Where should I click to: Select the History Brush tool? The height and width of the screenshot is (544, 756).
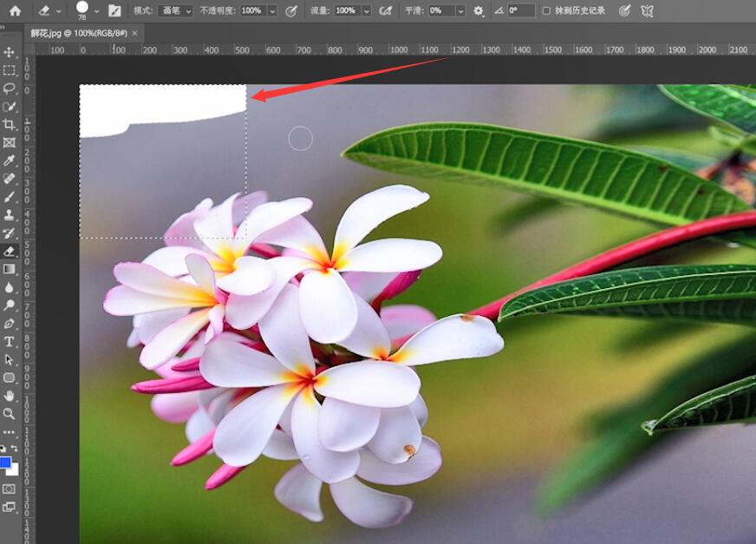click(x=10, y=233)
